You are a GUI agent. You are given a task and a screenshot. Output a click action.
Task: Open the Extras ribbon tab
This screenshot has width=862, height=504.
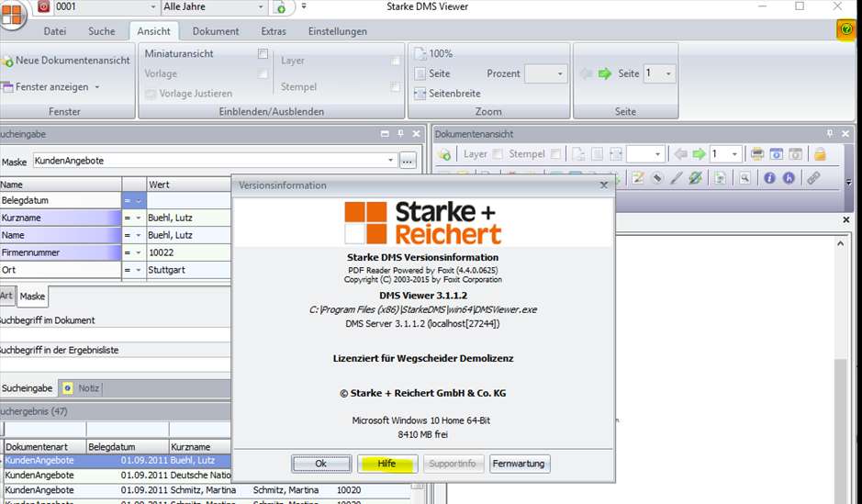274,31
